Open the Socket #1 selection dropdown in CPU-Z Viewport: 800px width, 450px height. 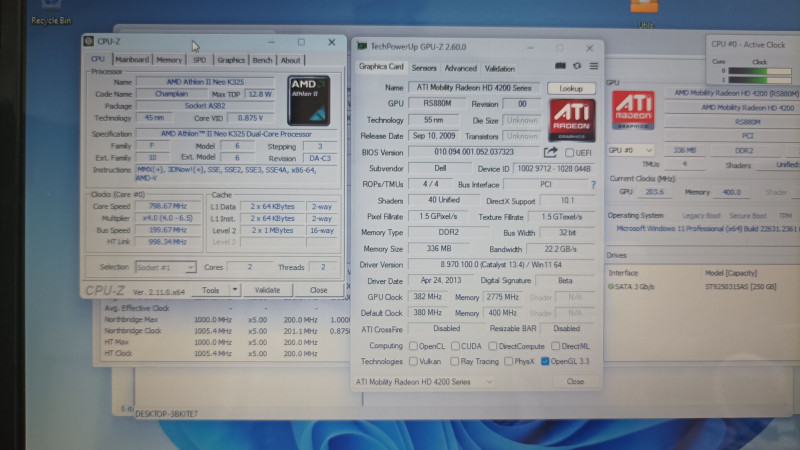[x=165, y=267]
